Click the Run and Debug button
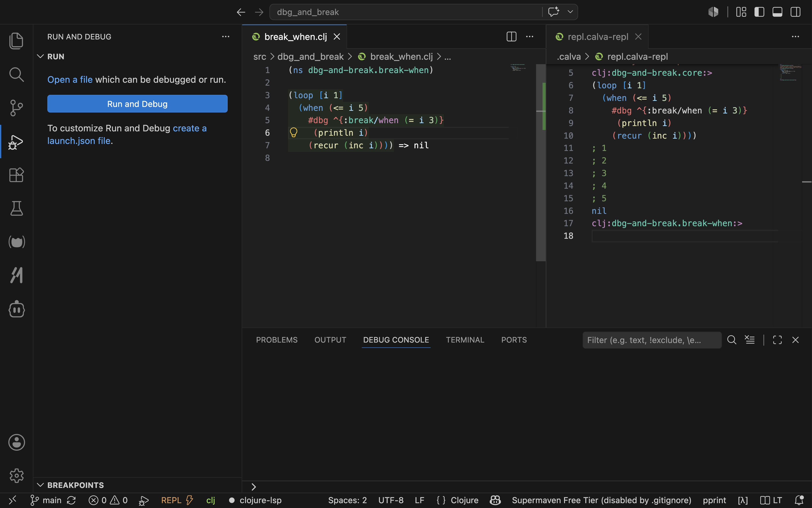This screenshot has height=508, width=812. click(x=137, y=104)
